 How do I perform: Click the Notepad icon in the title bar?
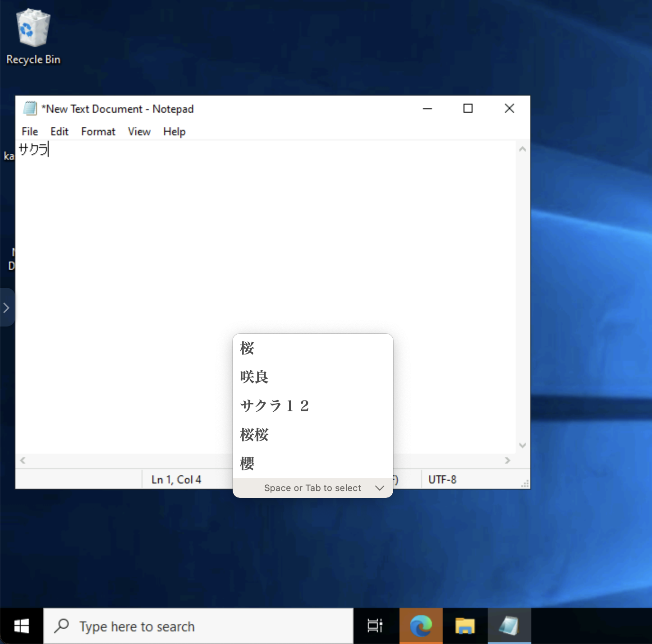click(30, 109)
